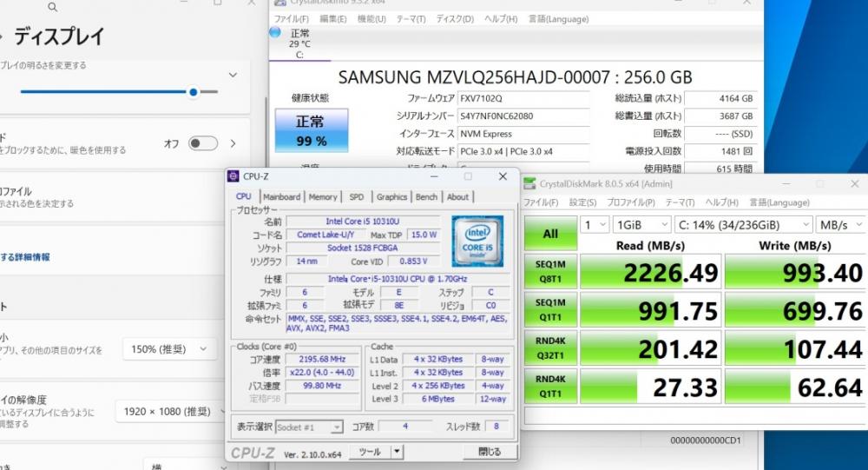Expand the brightness section chevron

[x=233, y=75]
